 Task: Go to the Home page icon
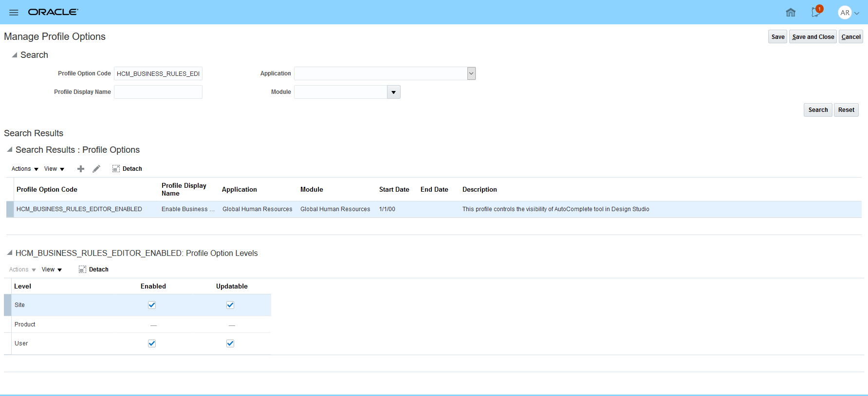coord(791,12)
